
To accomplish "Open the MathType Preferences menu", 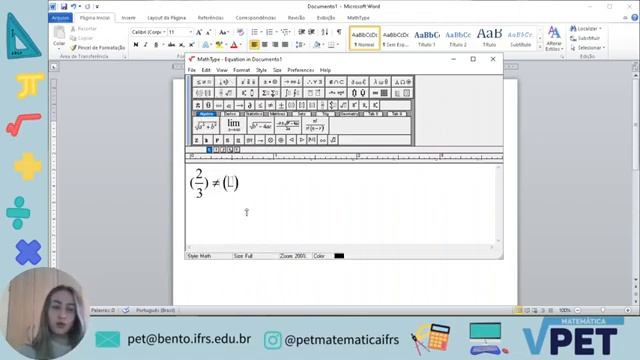I will (x=301, y=70).
